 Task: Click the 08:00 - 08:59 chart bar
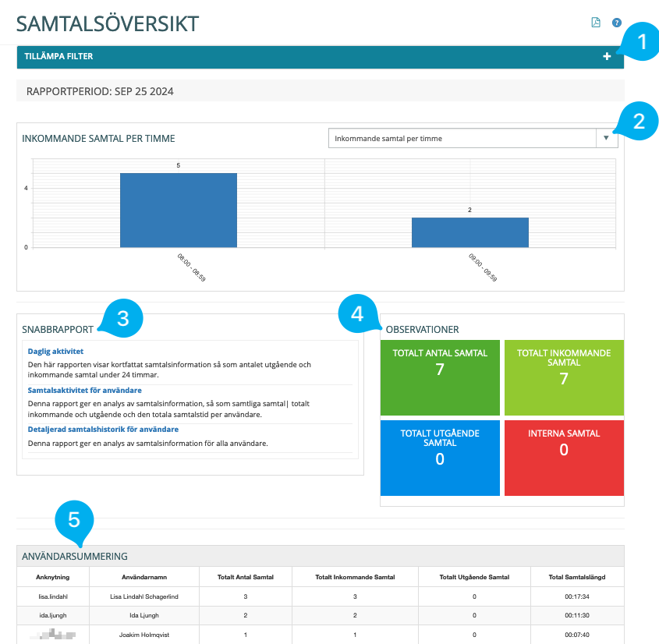point(178,210)
